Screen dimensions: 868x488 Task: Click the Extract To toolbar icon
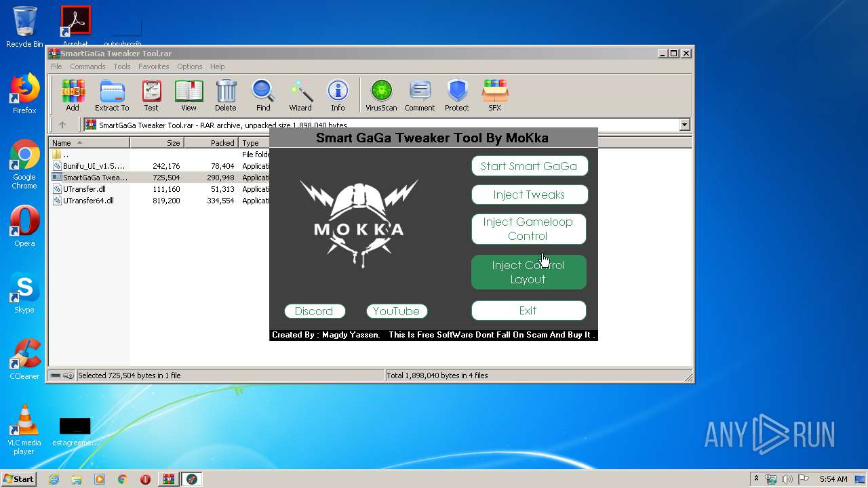point(112,95)
